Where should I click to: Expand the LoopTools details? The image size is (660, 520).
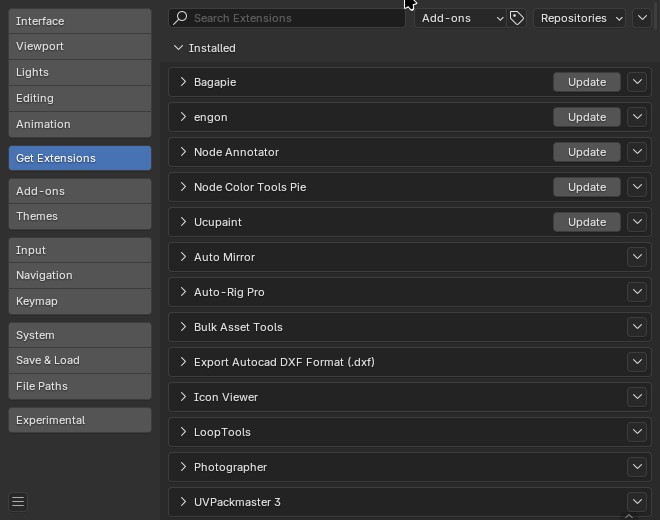tap(183, 431)
